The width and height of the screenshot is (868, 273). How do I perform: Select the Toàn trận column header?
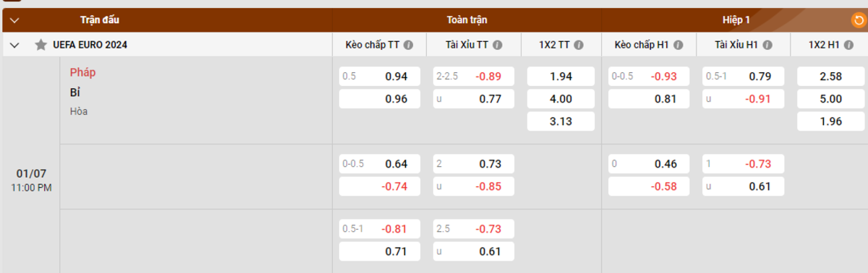click(x=467, y=20)
